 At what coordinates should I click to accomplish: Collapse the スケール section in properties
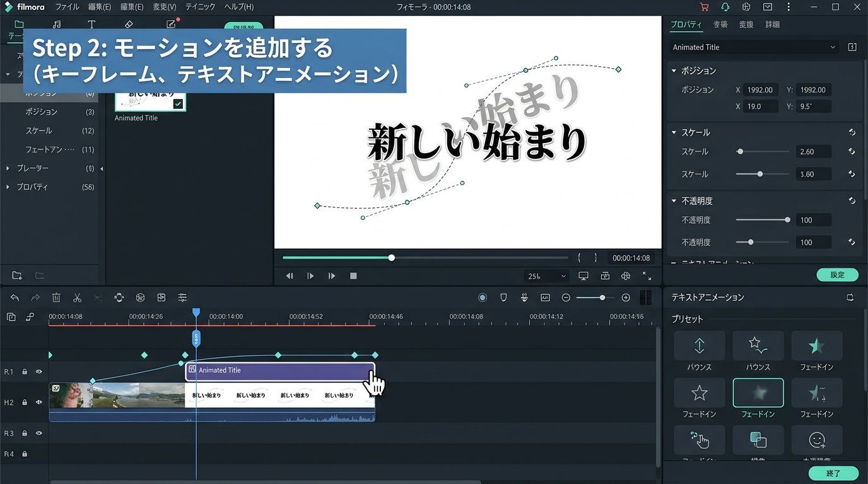[674, 132]
